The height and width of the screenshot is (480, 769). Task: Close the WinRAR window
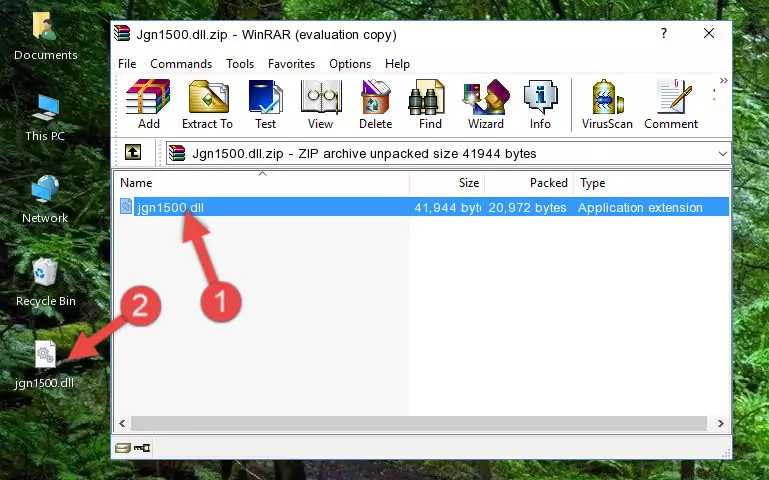(709, 33)
